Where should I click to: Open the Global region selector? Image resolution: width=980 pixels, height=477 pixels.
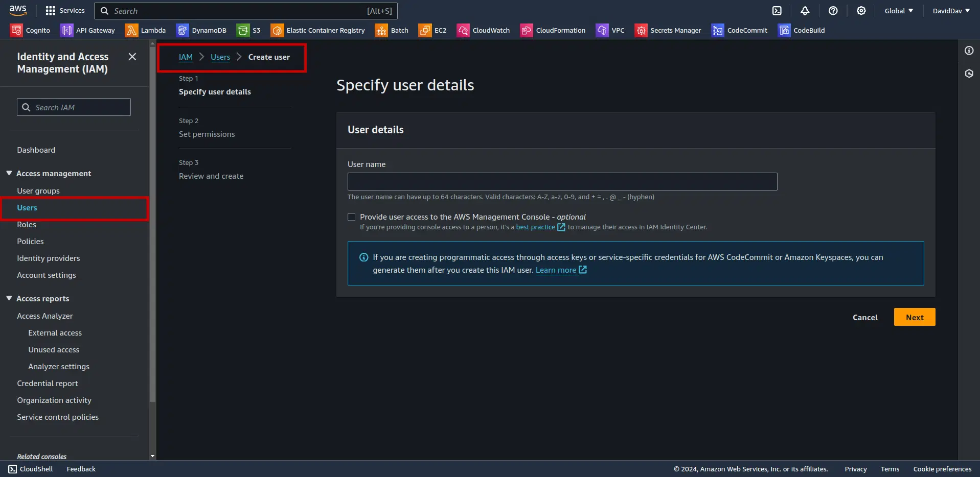point(899,10)
